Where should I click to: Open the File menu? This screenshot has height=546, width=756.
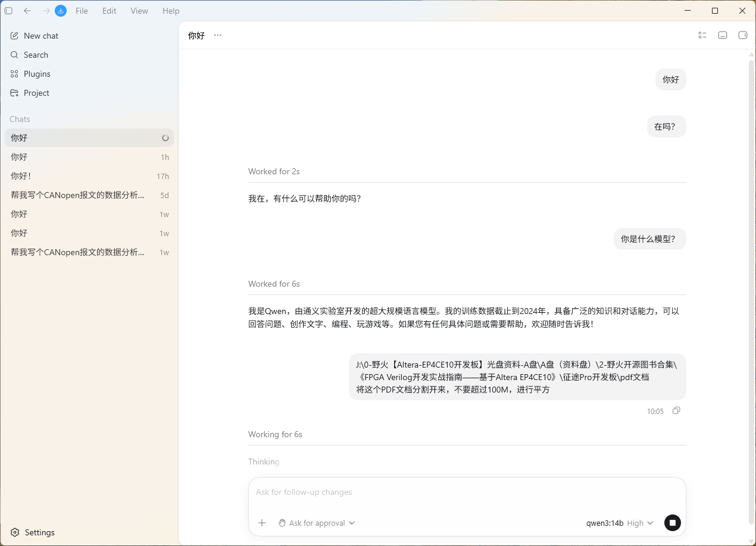coord(82,11)
